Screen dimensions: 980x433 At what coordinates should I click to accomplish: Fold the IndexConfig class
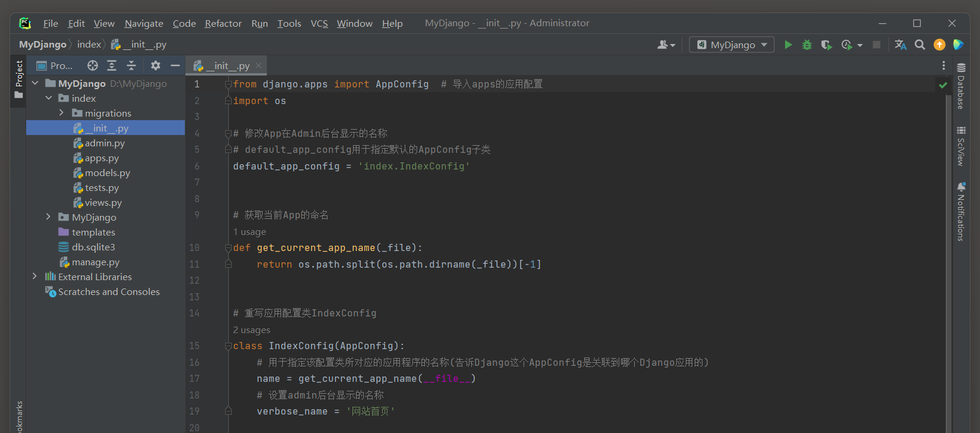click(x=228, y=346)
